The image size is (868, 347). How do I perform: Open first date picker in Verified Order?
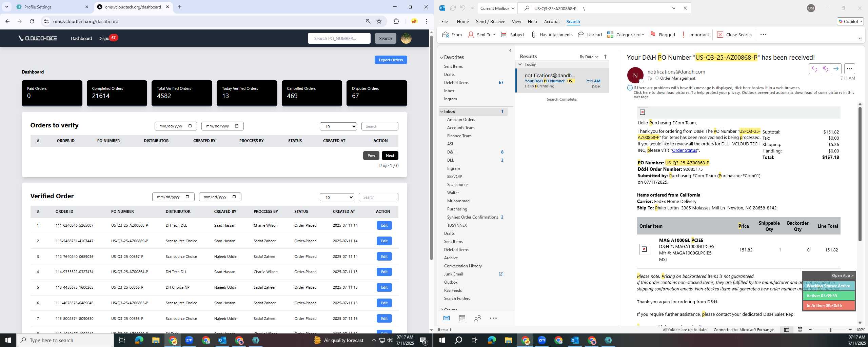[173, 197]
